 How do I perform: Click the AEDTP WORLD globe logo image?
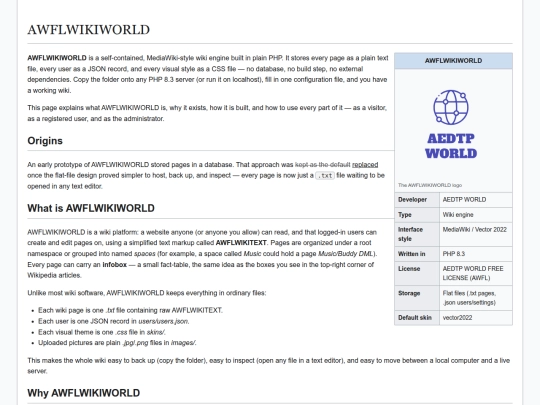click(x=451, y=124)
